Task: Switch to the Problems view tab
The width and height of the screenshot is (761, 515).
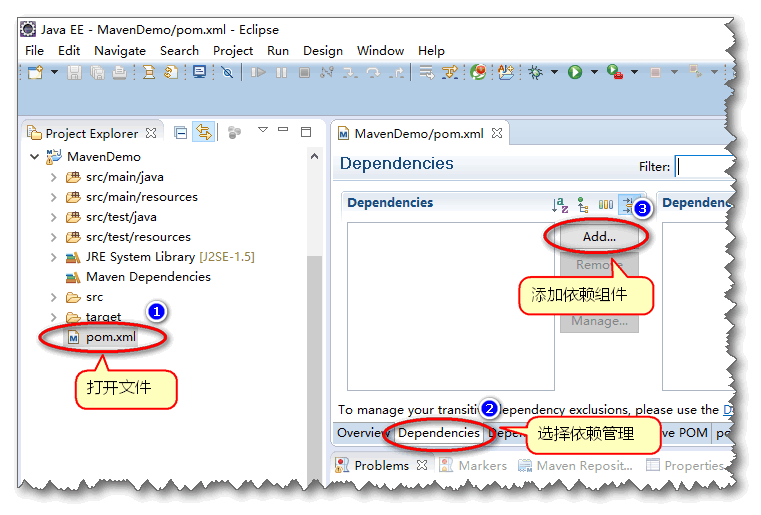Action: pos(381,465)
